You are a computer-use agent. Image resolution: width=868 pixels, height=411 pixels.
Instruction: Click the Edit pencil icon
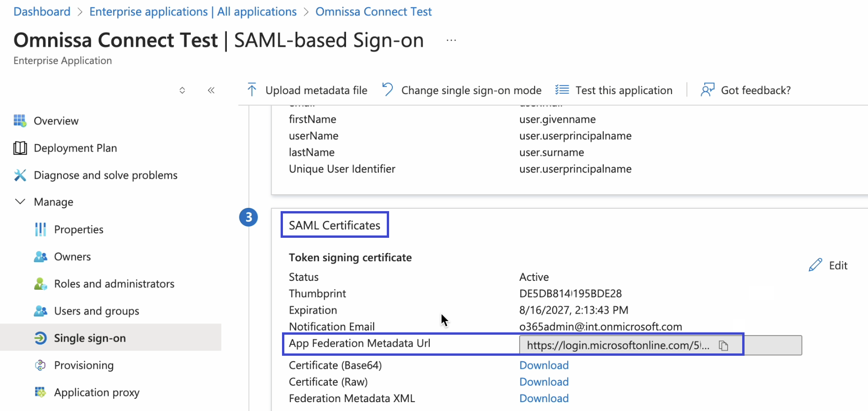pyautogui.click(x=815, y=265)
